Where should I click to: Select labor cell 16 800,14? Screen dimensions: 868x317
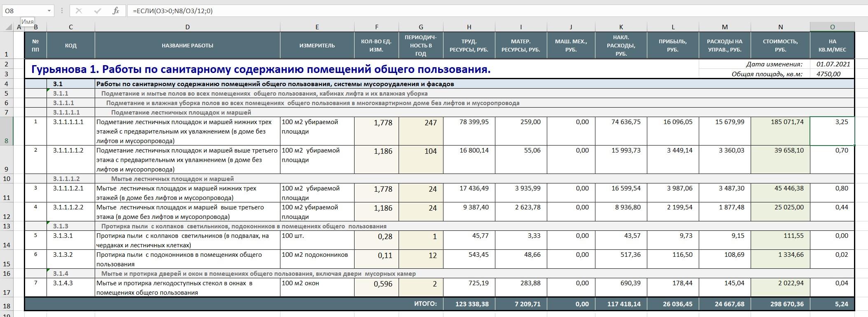469,160
